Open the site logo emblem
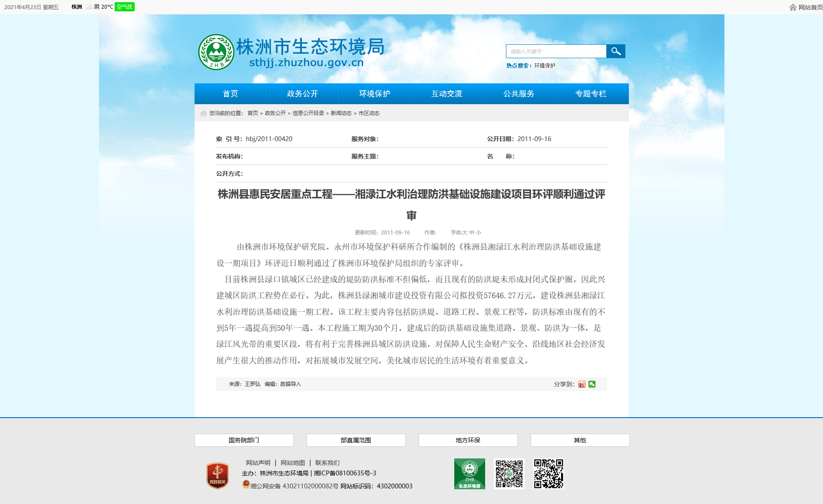 [216, 52]
